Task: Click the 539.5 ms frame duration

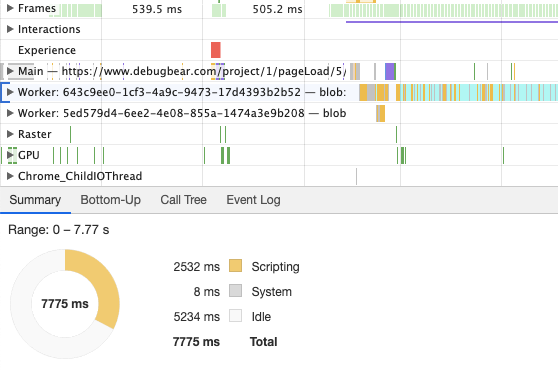Action: point(157,9)
